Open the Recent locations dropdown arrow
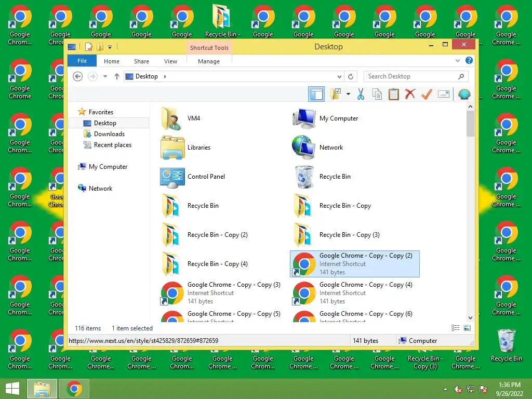 click(105, 76)
